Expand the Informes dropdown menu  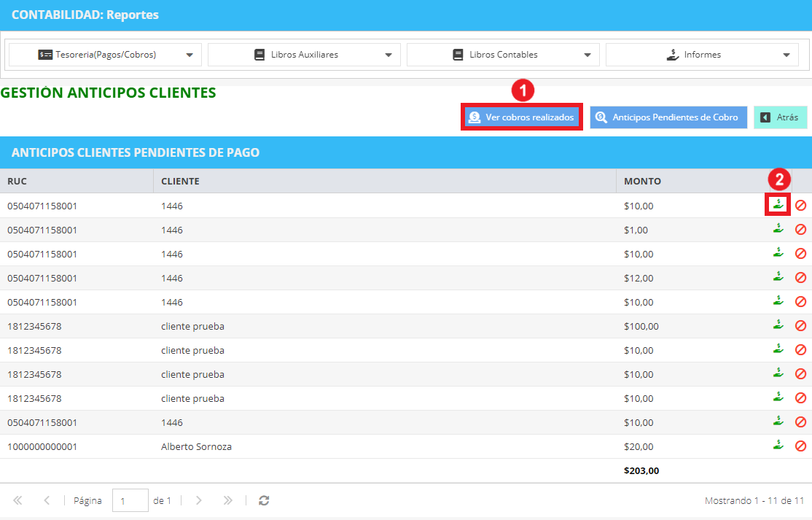point(702,55)
